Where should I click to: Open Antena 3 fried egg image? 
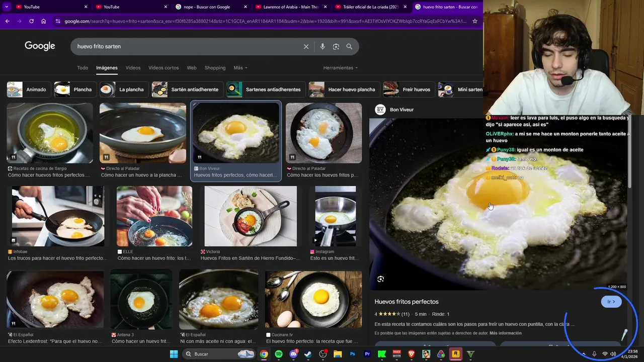click(141, 300)
